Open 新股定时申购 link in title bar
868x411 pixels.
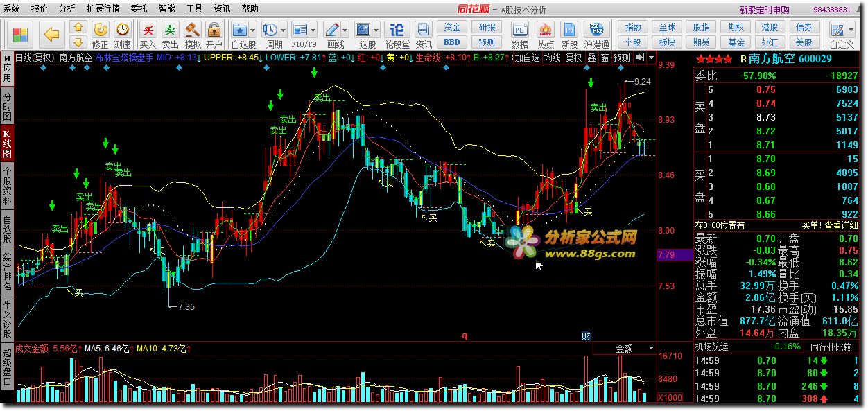click(764, 10)
